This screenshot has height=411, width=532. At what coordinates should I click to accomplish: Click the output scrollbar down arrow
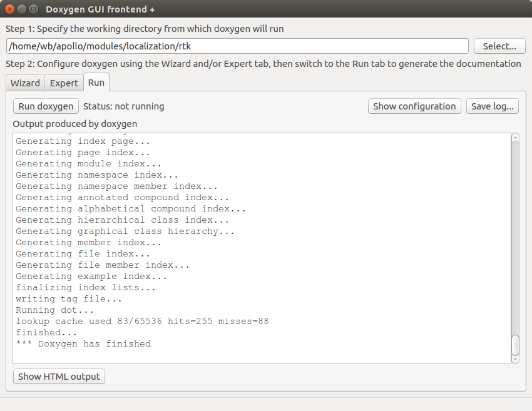point(515,360)
